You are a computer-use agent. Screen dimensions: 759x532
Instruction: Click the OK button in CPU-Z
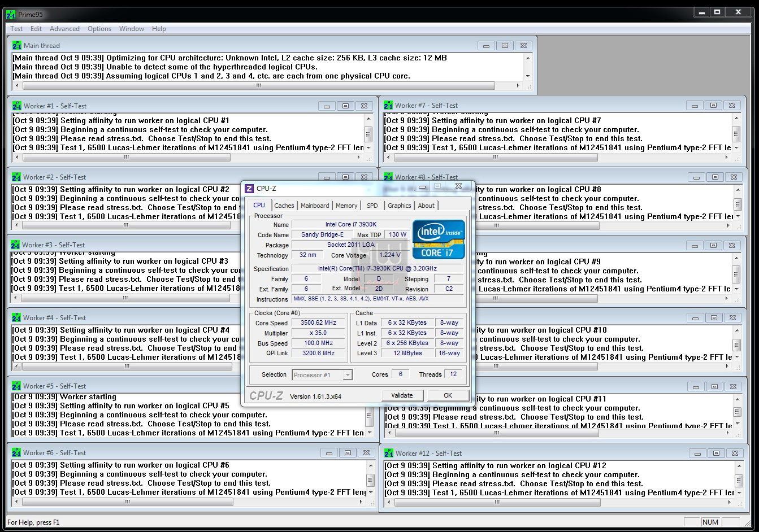tap(448, 395)
